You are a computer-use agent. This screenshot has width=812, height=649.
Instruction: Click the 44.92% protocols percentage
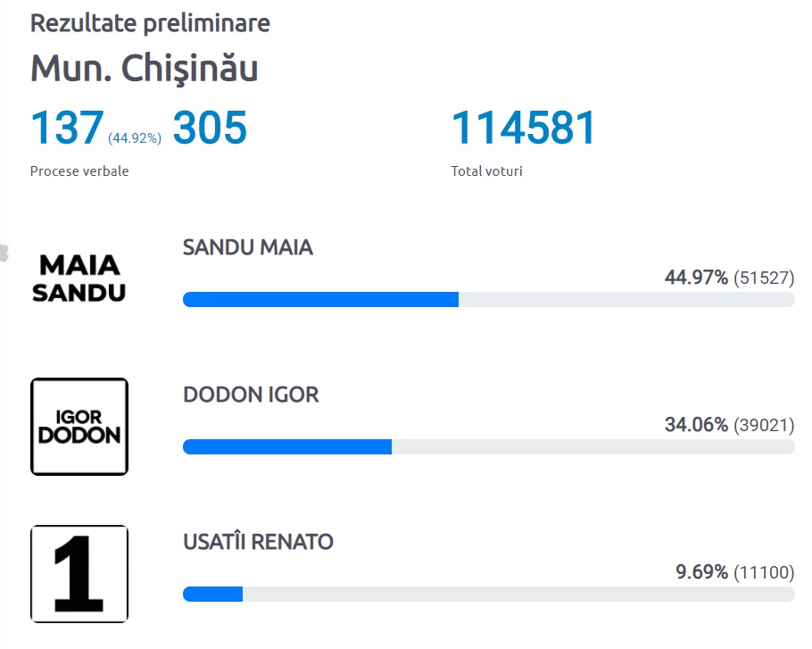click(135, 137)
